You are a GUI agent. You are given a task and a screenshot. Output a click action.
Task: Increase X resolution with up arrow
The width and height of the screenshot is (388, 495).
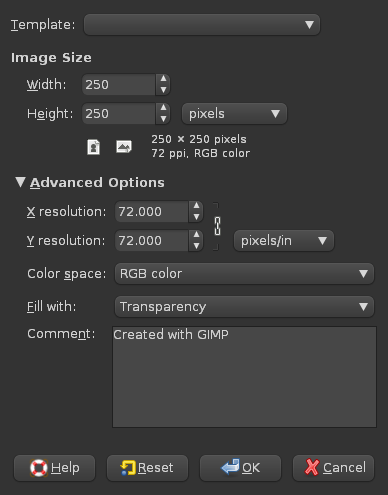pyautogui.click(x=196, y=206)
